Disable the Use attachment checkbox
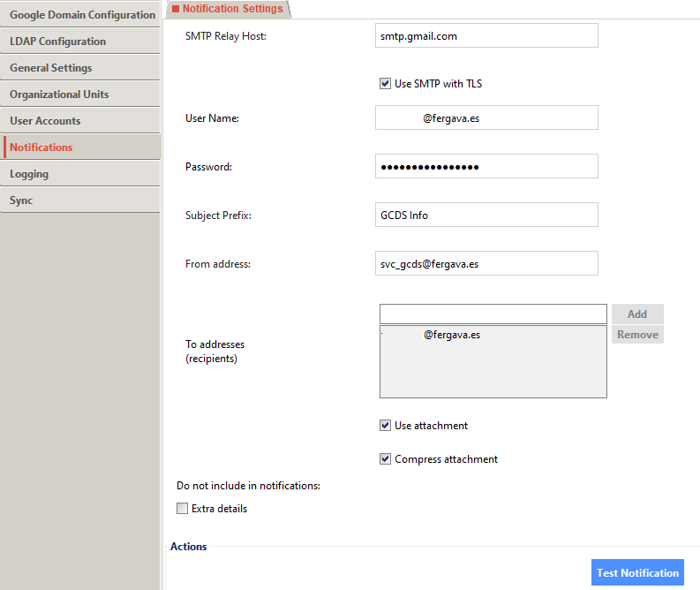Screen dimensions: 700x590 pyautogui.click(x=385, y=426)
